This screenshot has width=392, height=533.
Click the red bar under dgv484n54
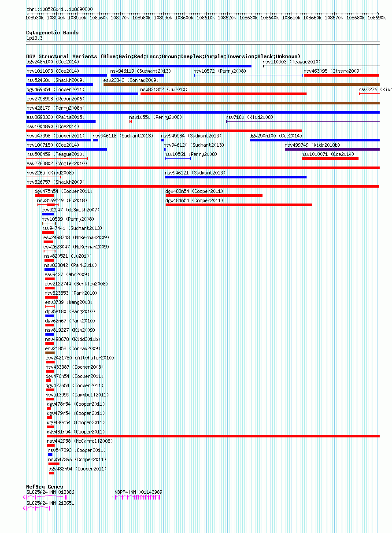click(239, 205)
